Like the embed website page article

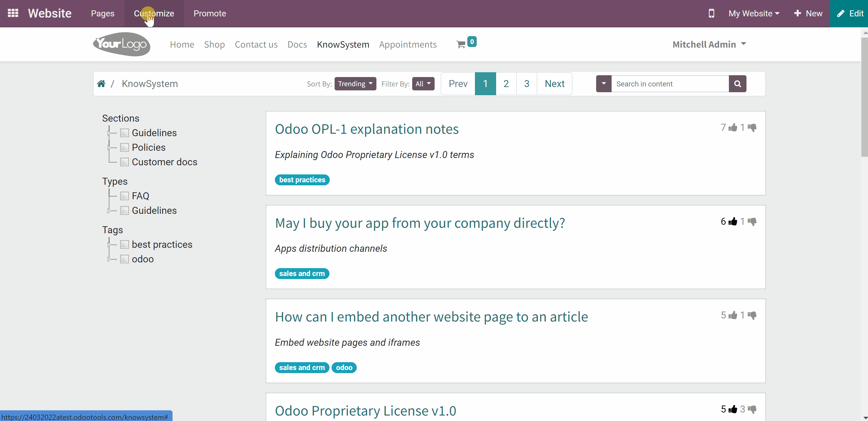[733, 315]
